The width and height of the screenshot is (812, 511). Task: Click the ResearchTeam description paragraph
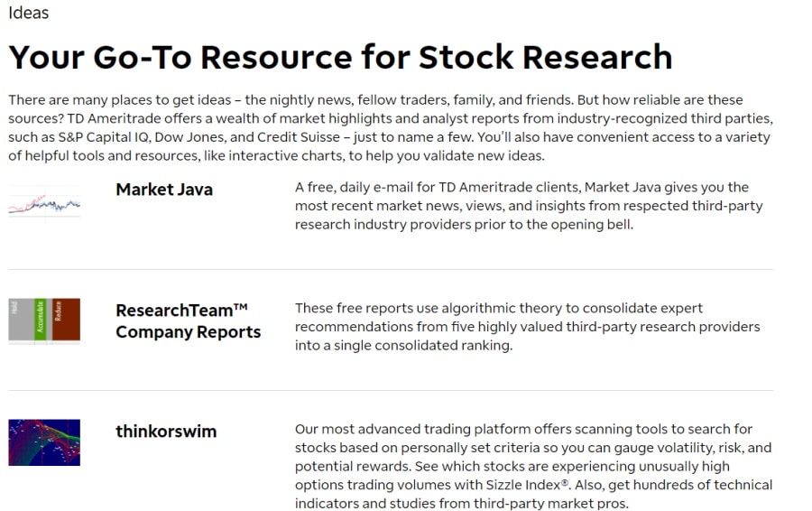coord(527,327)
